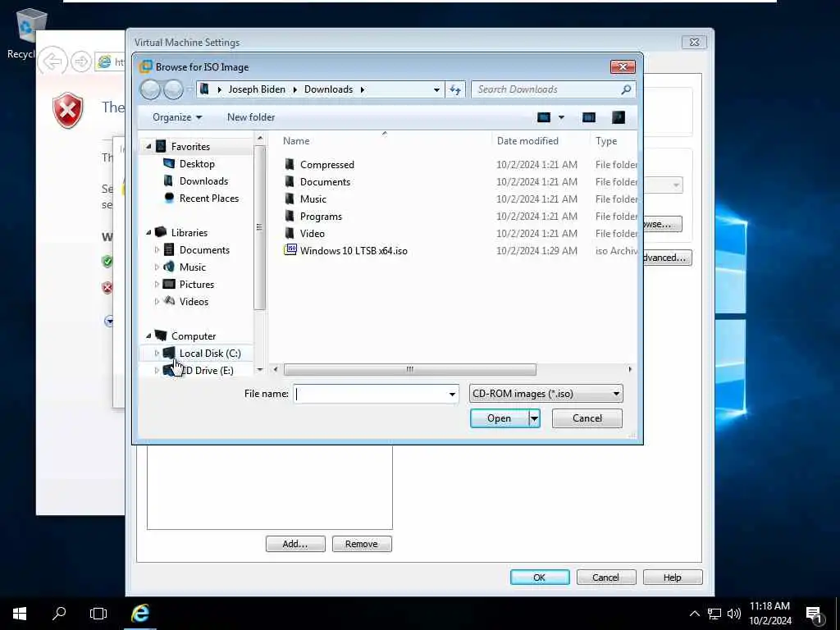Screen dimensions: 840x630
Task: Open the help icon in dialog toolbar
Action: click(619, 117)
